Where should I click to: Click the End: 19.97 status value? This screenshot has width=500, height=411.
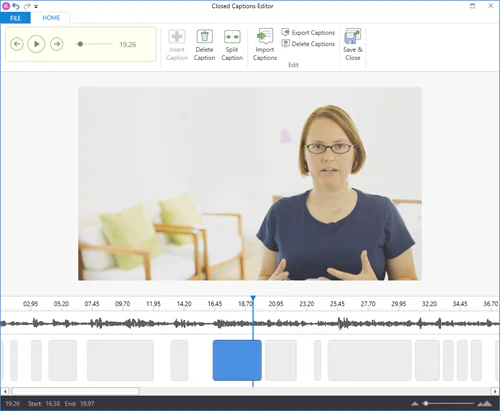click(x=79, y=404)
